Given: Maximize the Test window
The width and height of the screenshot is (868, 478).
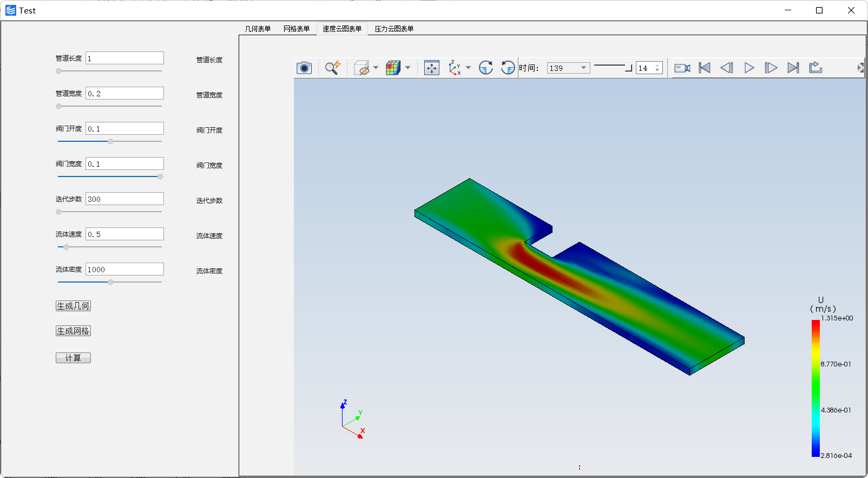Looking at the screenshot, I should pyautogui.click(x=819, y=10).
